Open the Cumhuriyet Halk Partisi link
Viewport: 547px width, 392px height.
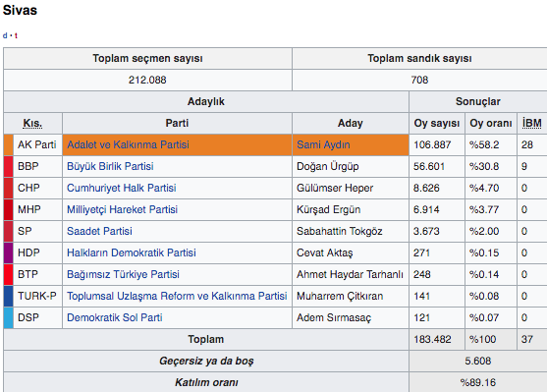pyautogui.click(x=122, y=189)
